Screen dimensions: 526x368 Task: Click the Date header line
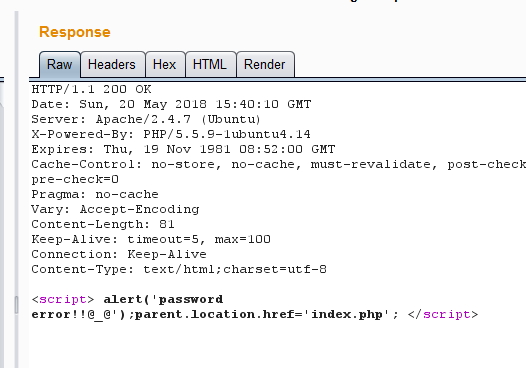click(x=171, y=104)
